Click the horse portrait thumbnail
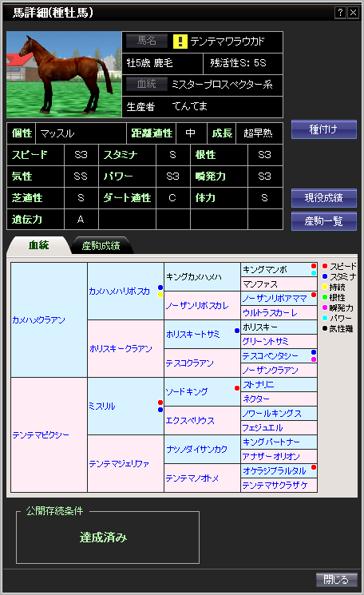 (64, 74)
